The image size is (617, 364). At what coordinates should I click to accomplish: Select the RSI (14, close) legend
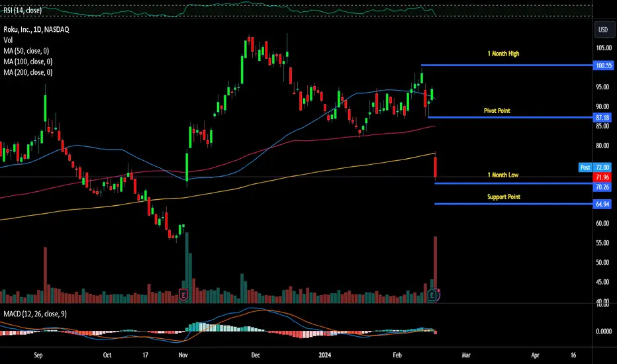click(23, 11)
